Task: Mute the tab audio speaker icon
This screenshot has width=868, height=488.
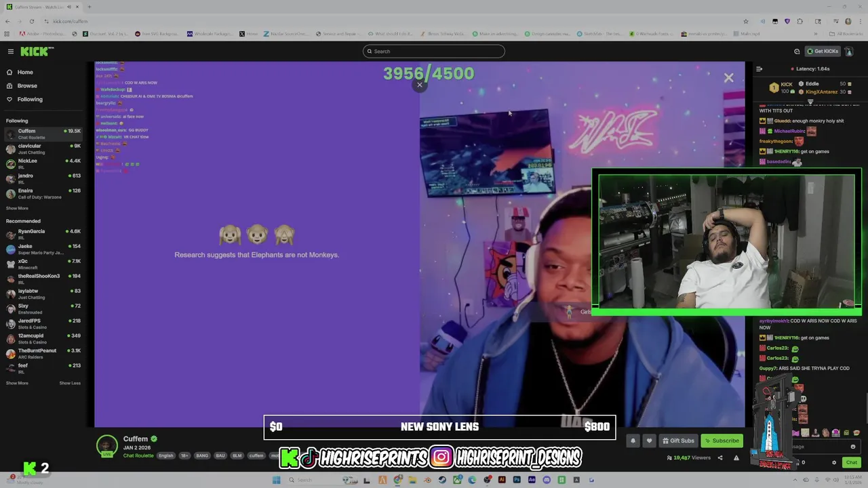Action: click(x=69, y=7)
